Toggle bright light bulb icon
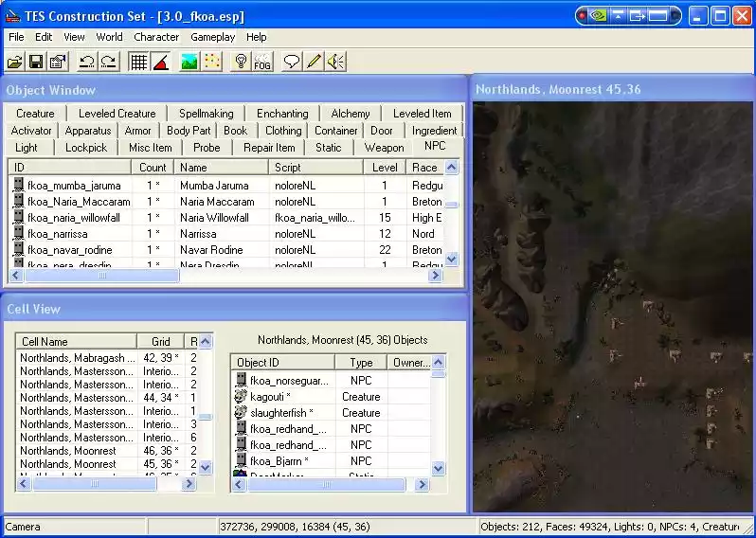The height and width of the screenshot is (538, 756). pyautogui.click(x=241, y=62)
